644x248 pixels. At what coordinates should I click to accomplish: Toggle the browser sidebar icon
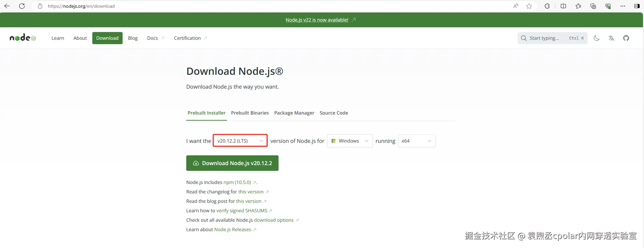pyautogui.click(x=637, y=6)
